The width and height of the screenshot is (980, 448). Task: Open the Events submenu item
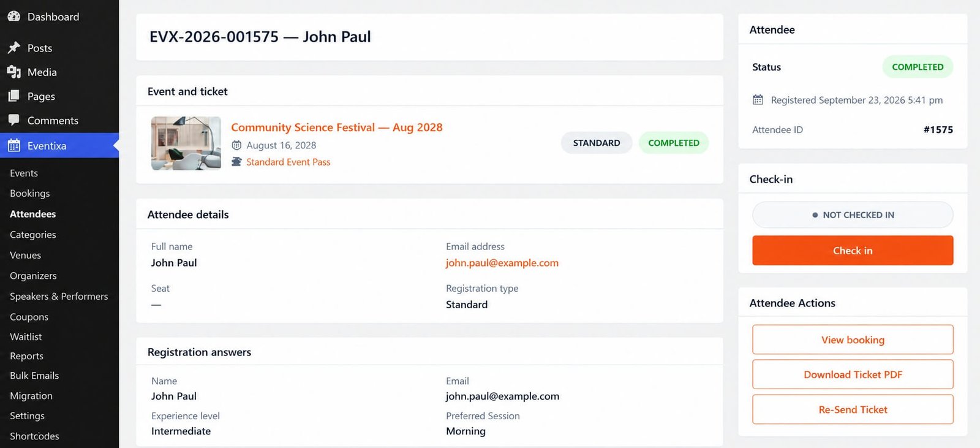click(x=24, y=173)
